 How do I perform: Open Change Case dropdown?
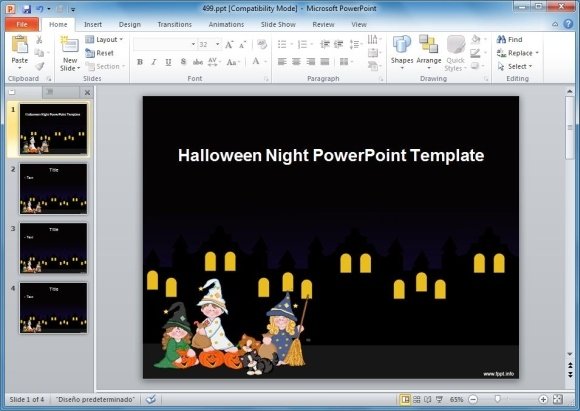(233, 62)
